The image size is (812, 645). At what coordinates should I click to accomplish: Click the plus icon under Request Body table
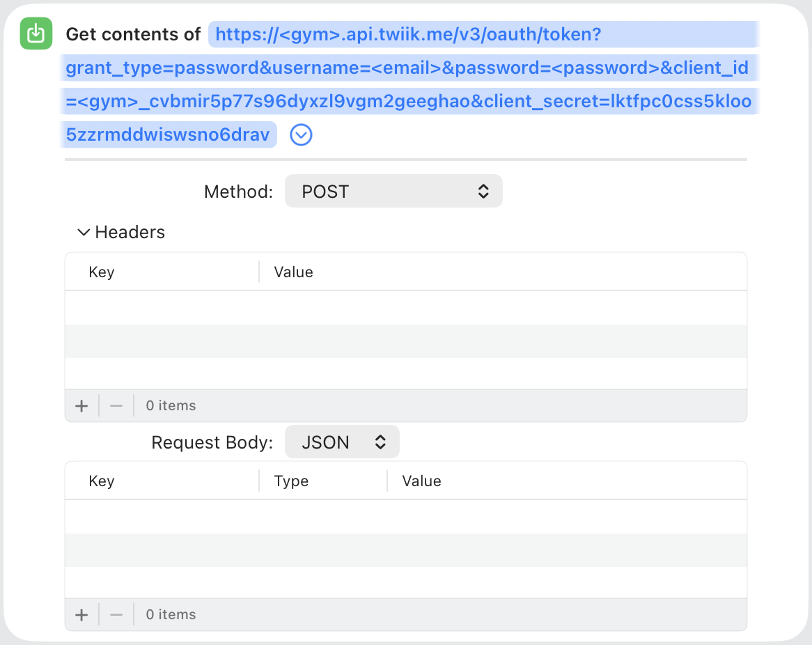(81, 614)
